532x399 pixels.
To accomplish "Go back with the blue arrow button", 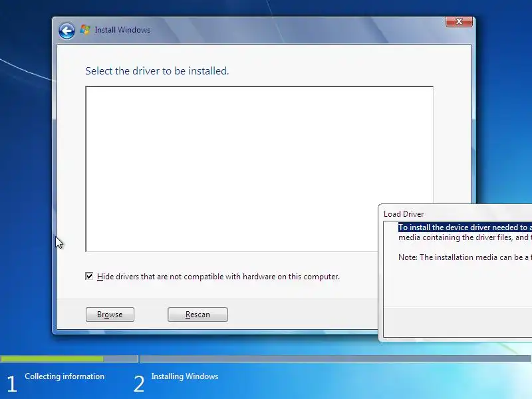I will click(66, 31).
